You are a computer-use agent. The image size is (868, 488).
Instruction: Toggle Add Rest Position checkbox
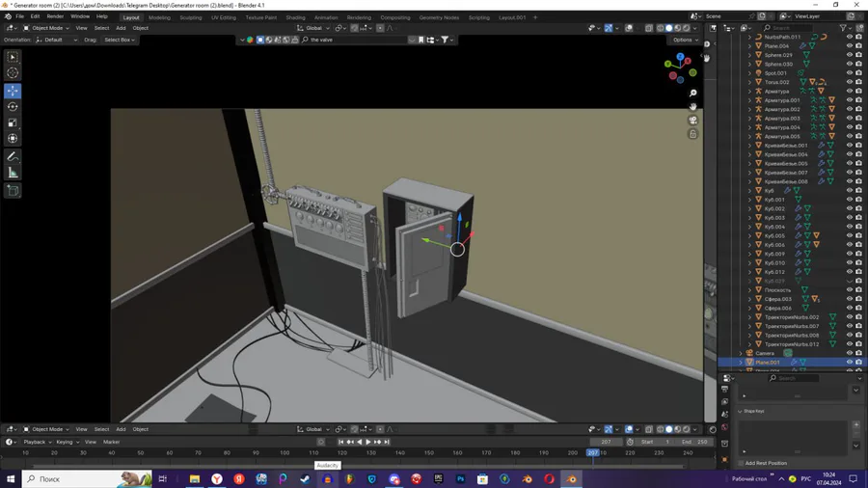click(741, 463)
